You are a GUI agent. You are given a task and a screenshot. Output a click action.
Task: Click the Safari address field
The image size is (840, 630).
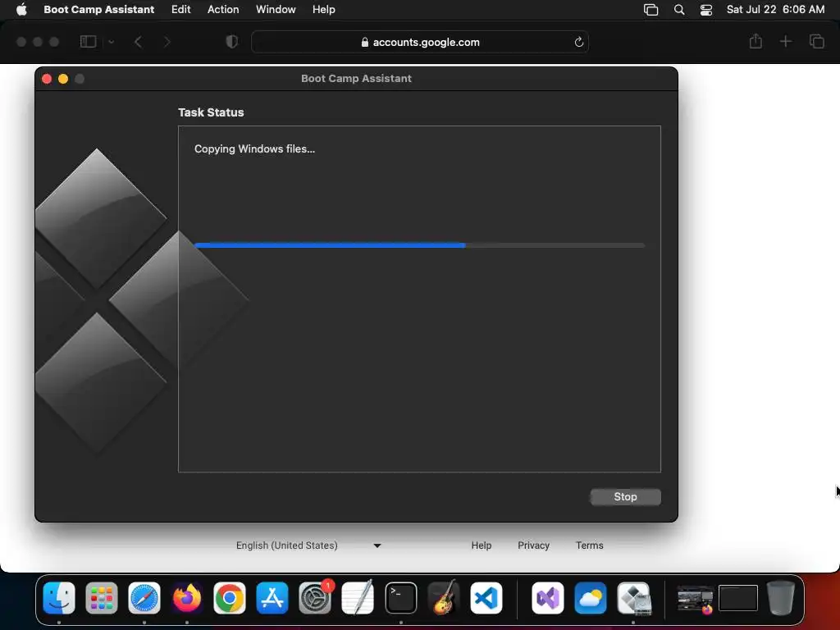tap(420, 42)
